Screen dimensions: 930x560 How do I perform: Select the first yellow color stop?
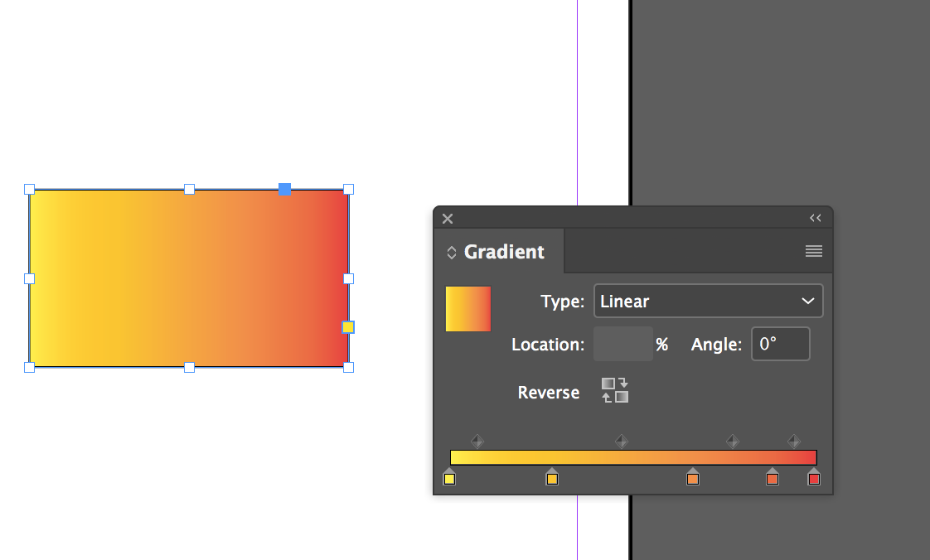(x=449, y=477)
